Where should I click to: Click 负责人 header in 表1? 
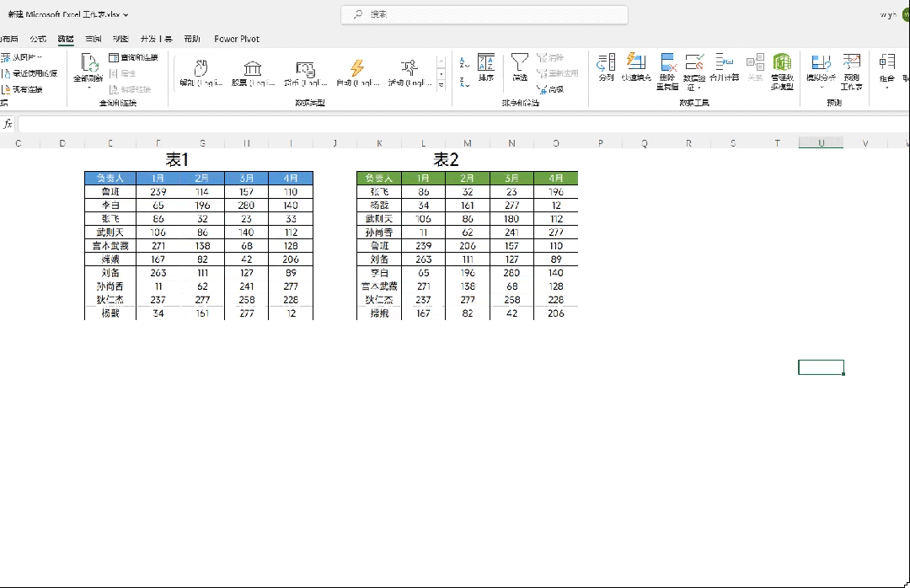pyautogui.click(x=110, y=179)
